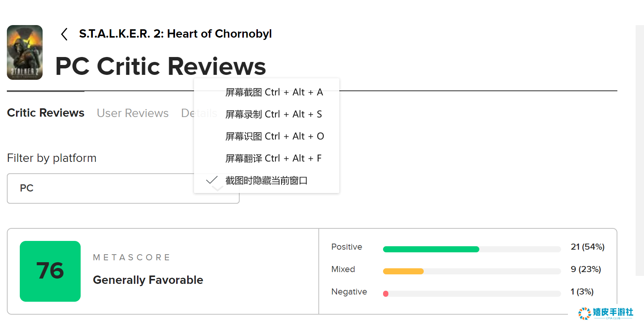Click the back arrow beside game title
The width and height of the screenshot is (644, 323).
64,34
